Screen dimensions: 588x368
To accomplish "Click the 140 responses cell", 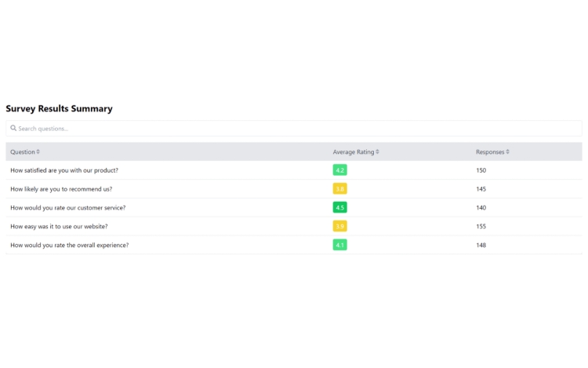I will click(x=481, y=208).
